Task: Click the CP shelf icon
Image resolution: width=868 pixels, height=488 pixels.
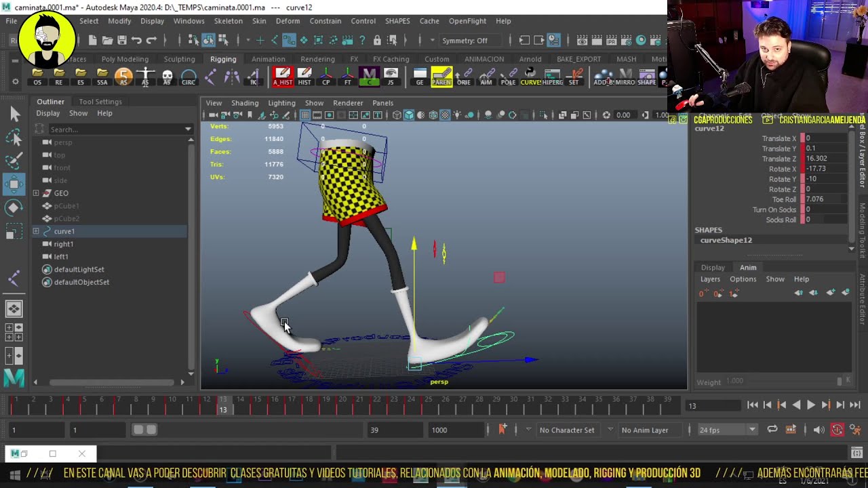Action: pos(326,77)
